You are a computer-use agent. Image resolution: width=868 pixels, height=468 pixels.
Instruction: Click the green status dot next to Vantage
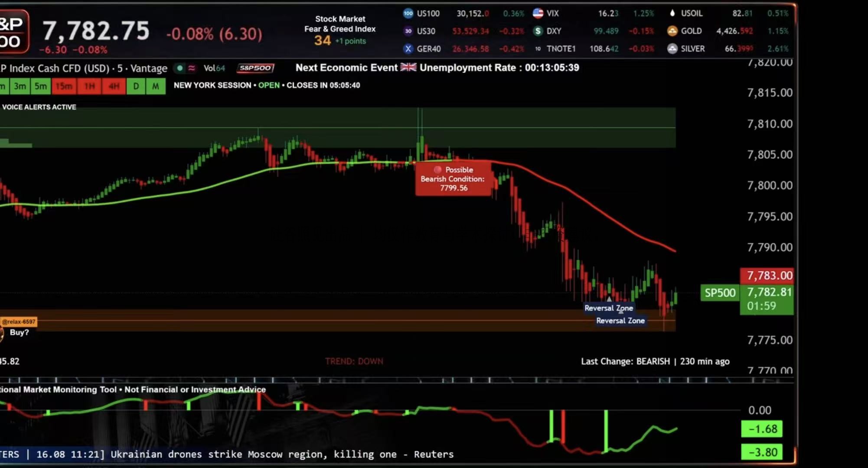(x=179, y=68)
